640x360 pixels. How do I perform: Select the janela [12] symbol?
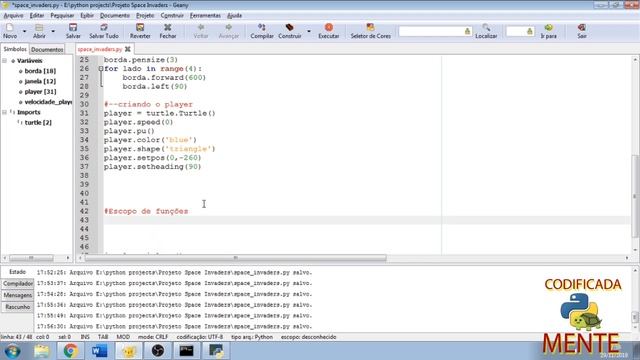pos(40,81)
